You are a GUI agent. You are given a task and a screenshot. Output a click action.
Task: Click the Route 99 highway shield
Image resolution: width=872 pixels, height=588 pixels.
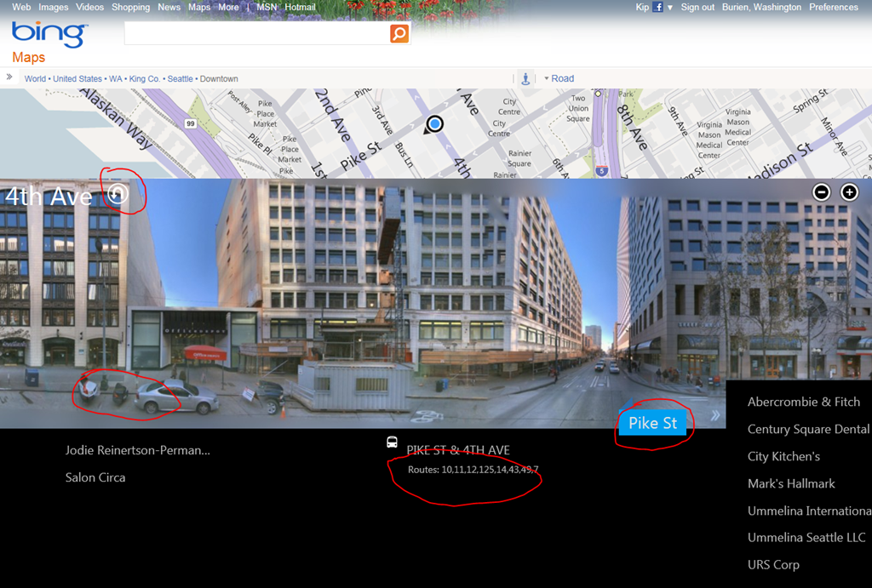coord(191,123)
